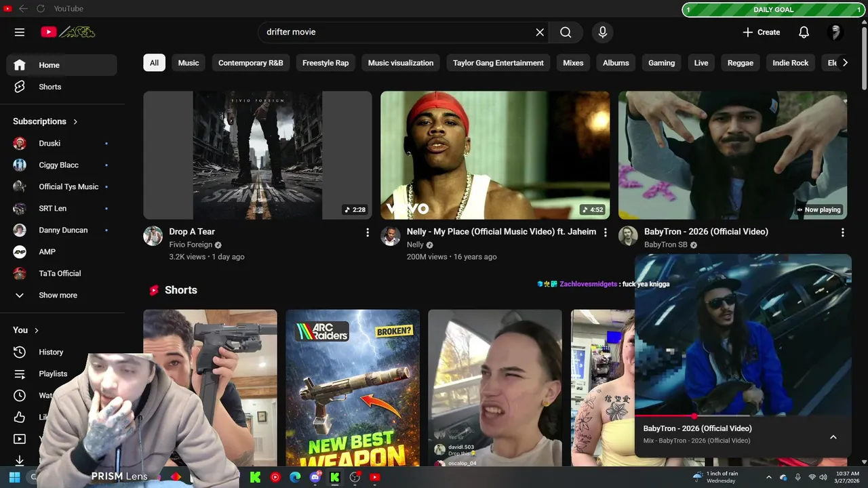
Task: Open Druski channel subscription
Action: click(62, 143)
